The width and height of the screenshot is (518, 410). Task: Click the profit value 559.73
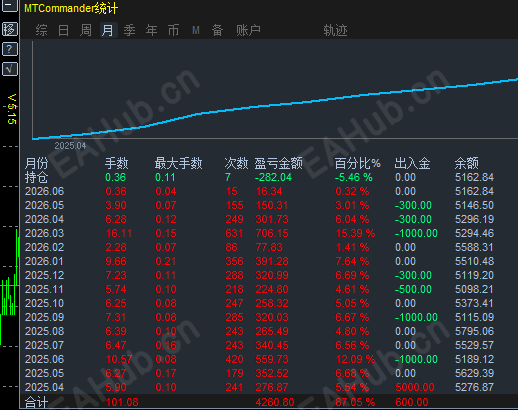(272, 359)
